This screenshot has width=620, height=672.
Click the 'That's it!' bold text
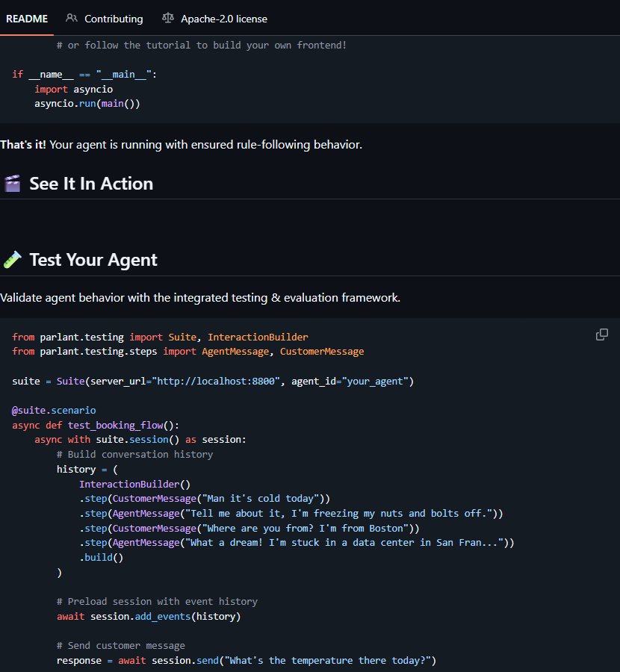pyautogui.click(x=22, y=144)
